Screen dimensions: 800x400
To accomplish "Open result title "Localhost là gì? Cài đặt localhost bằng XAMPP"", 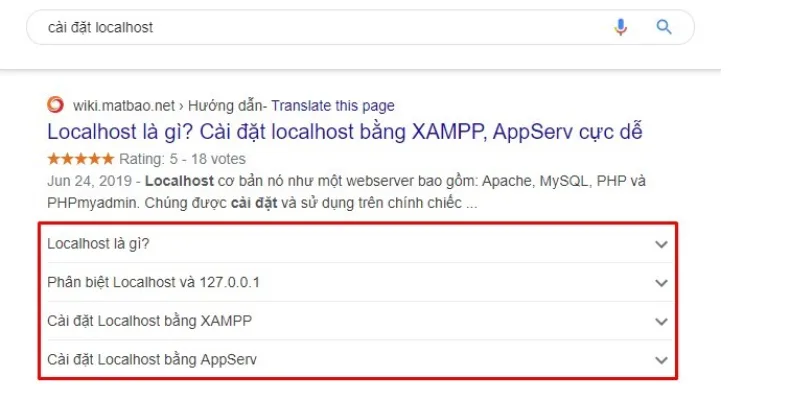I will pyautogui.click(x=344, y=132).
